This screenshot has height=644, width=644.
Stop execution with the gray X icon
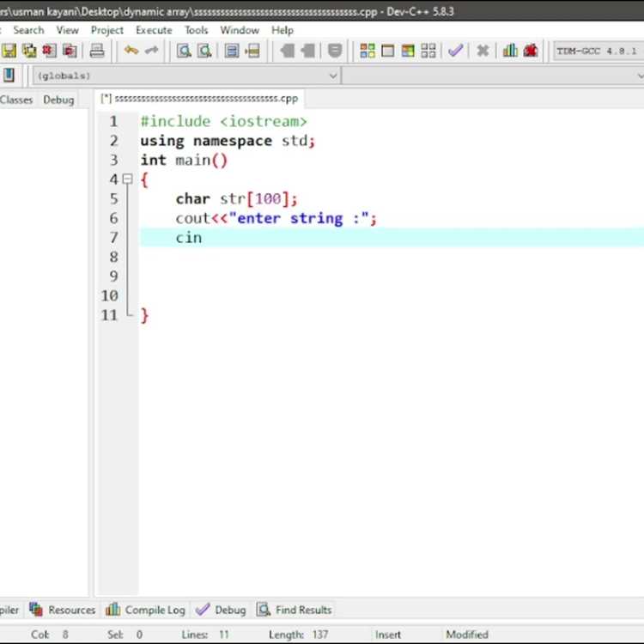click(483, 51)
